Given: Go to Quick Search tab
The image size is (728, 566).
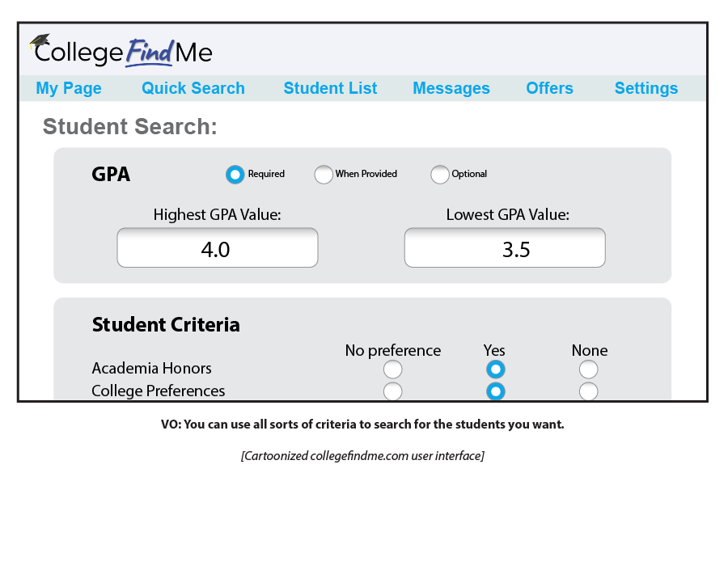Looking at the screenshot, I should [193, 88].
